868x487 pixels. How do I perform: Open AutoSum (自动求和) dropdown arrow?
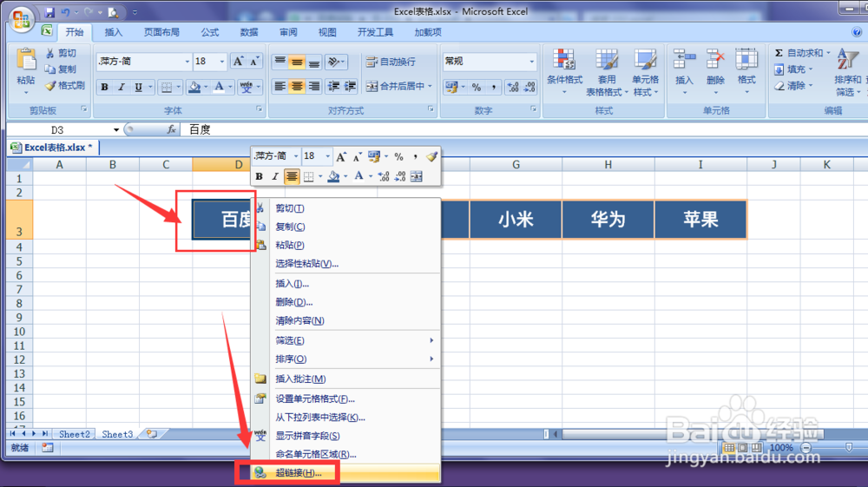tap(828, 53)
